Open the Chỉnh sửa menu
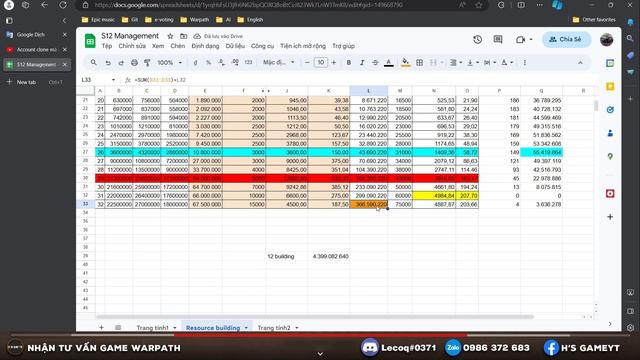This screenshot has height=360, width=640. coord(132,46)
